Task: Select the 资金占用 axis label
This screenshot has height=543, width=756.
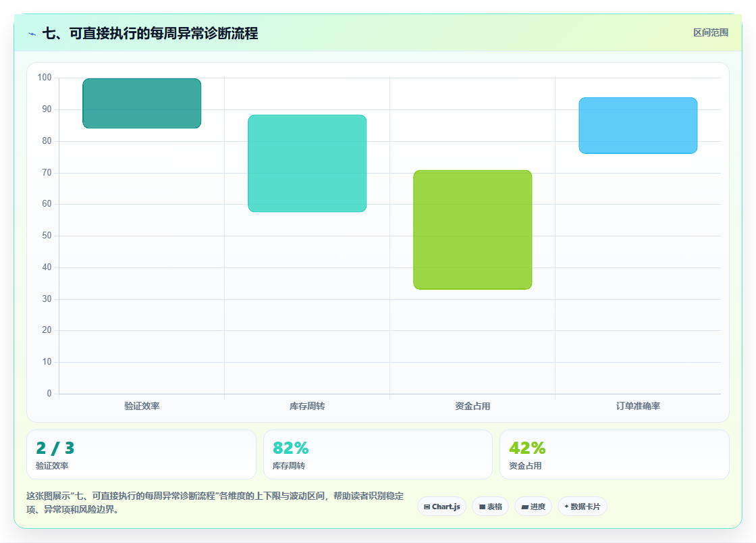Action: [x=473, y=406]
